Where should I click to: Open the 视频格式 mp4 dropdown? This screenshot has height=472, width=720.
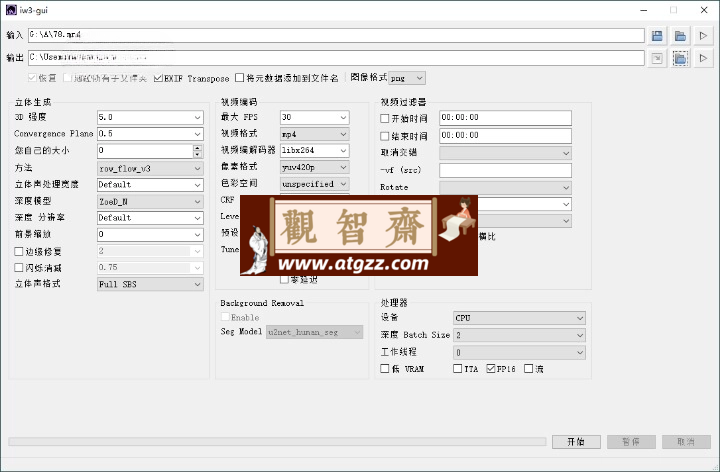[x=315, y=134]
